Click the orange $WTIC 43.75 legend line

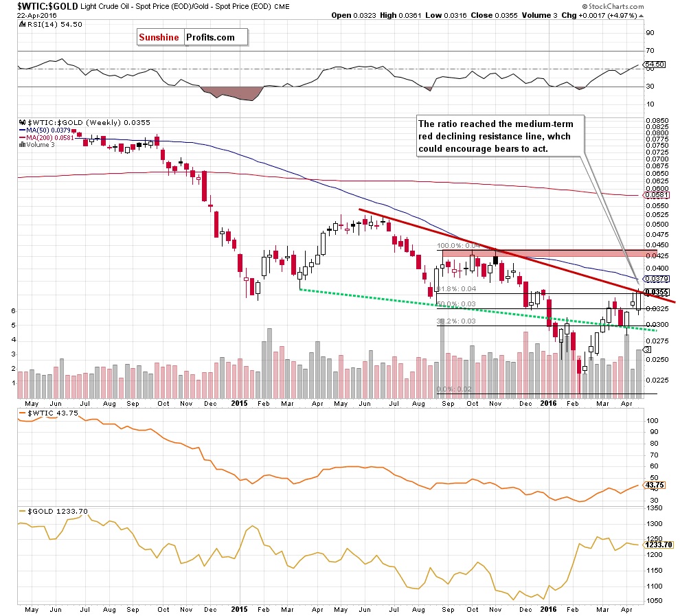49,413
